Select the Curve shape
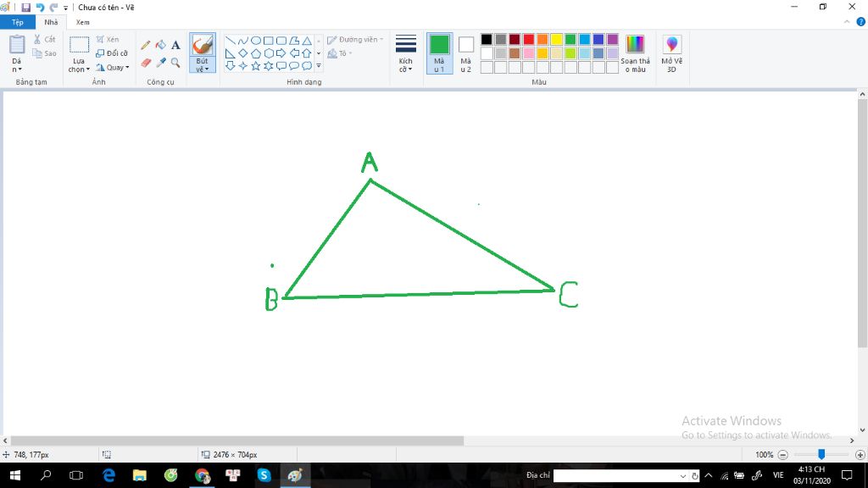This screenshot has width=868, height=488. (243, 41)
